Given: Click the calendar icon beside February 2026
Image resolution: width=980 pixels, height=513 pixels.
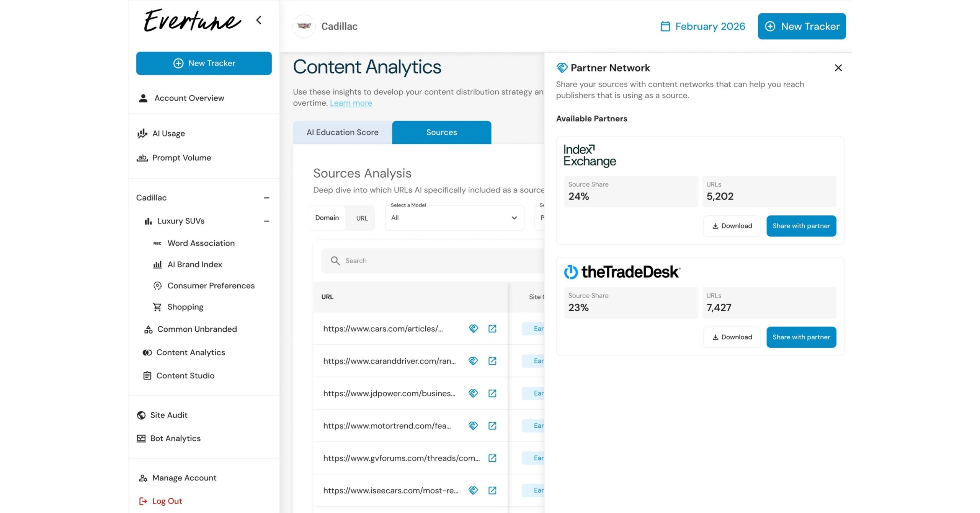Looking at the screenshot, I should (x=665, y=26).
